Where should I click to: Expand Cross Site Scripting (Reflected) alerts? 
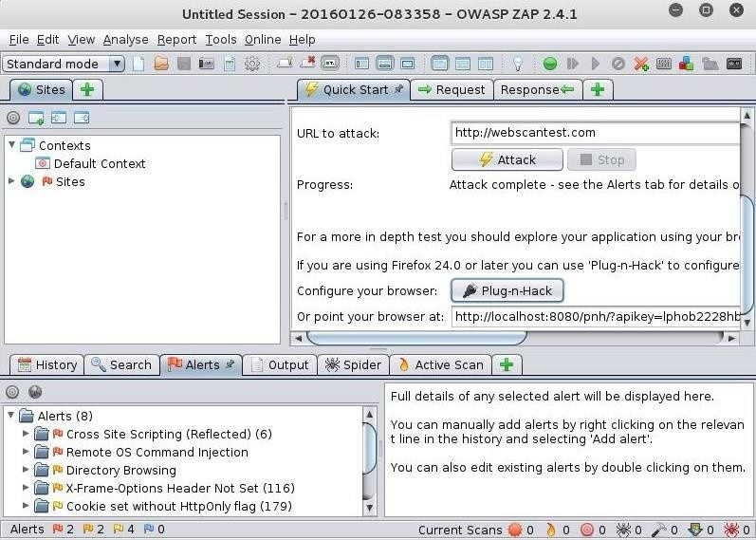pos(26,434)
